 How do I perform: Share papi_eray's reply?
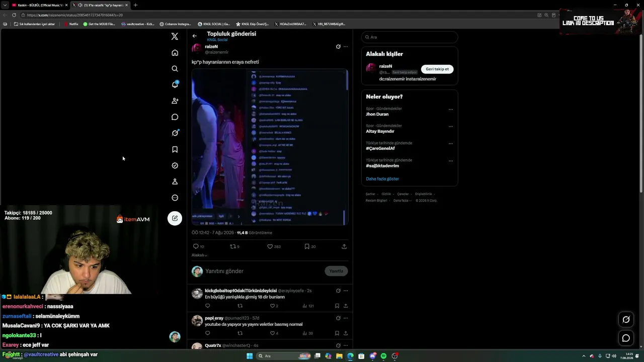pyautogui.click(x=346, y=333)
